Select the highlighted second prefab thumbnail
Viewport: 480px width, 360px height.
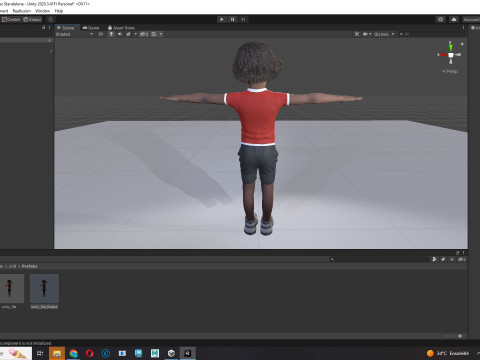[44, 289]
